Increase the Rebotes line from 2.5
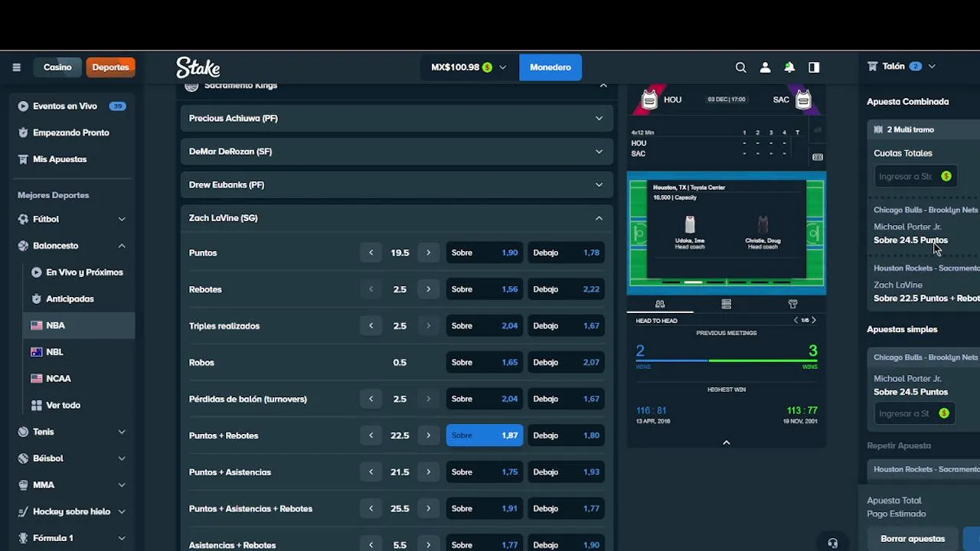This screenshot has height=551, width=980. pyautogui.click(x=428, y=289)
